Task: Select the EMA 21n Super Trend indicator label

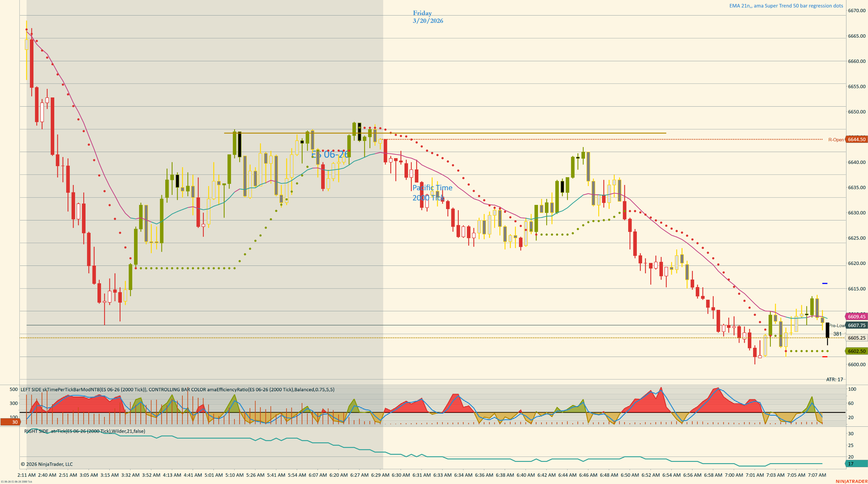Action: pos(786,6)
